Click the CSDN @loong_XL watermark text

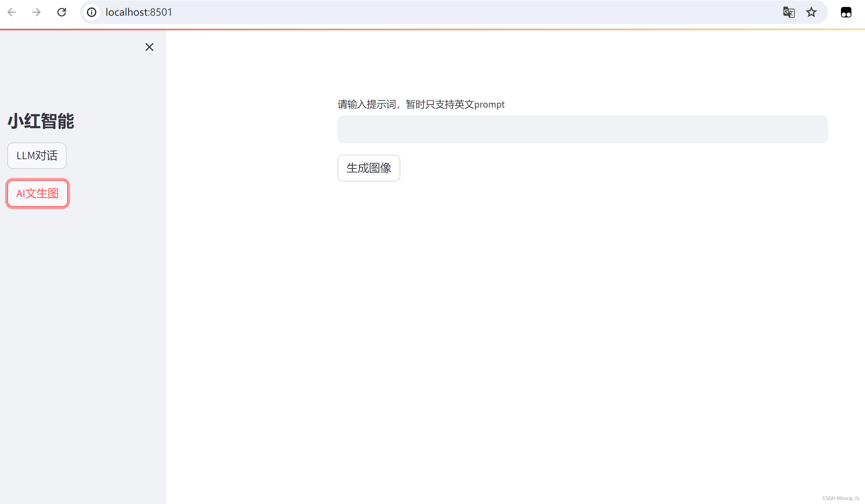[841, 498]
